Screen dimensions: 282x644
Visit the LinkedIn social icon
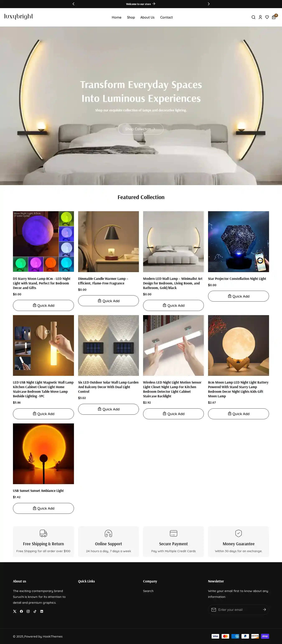pyautogui.click(x=42, y=611)
